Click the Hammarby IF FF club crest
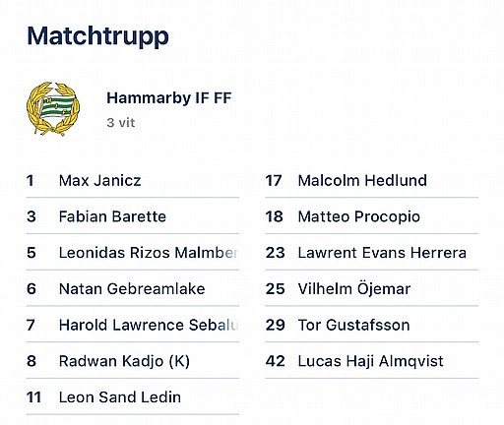 53,108
